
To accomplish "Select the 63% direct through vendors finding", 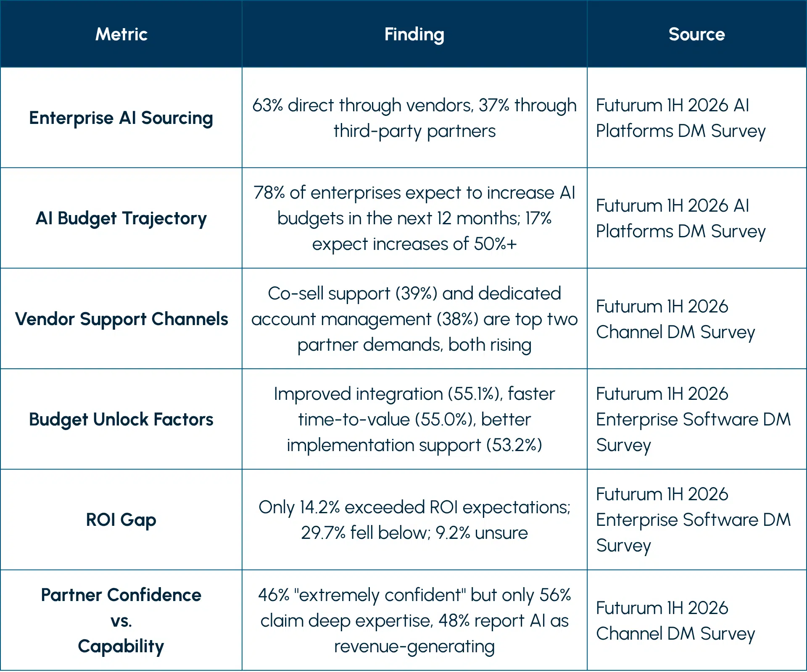I will point(414,118).
